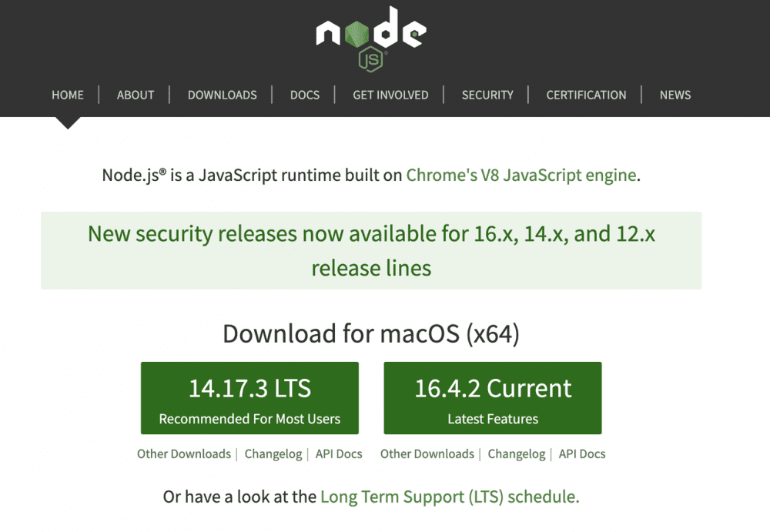
Task: Follow the Chrome's V8 JavaScript engine link
Action: (521, 175)
